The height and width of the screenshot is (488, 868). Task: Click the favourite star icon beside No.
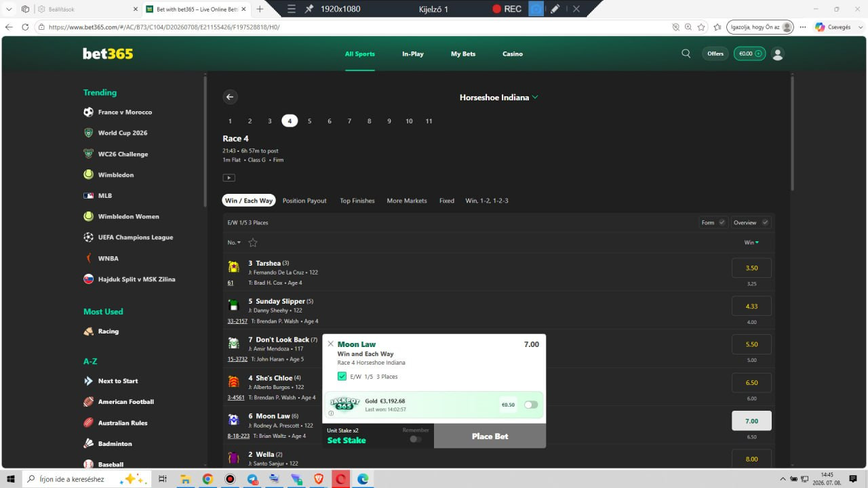coord(253,243)
